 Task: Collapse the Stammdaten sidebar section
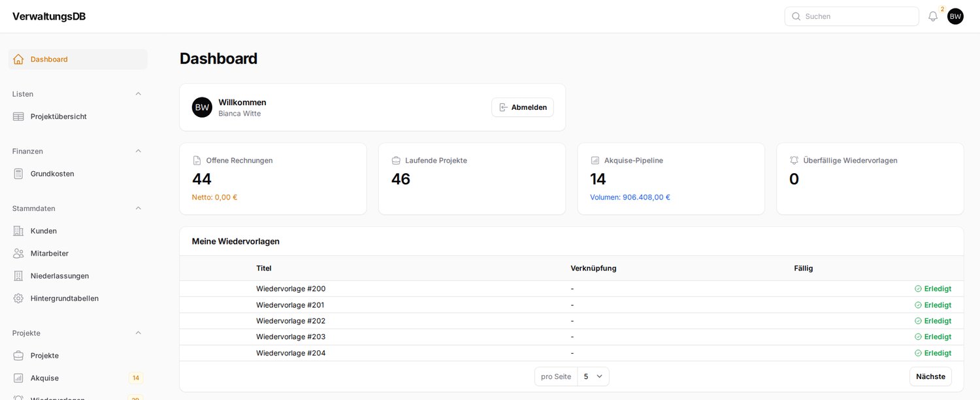point(138,208)
